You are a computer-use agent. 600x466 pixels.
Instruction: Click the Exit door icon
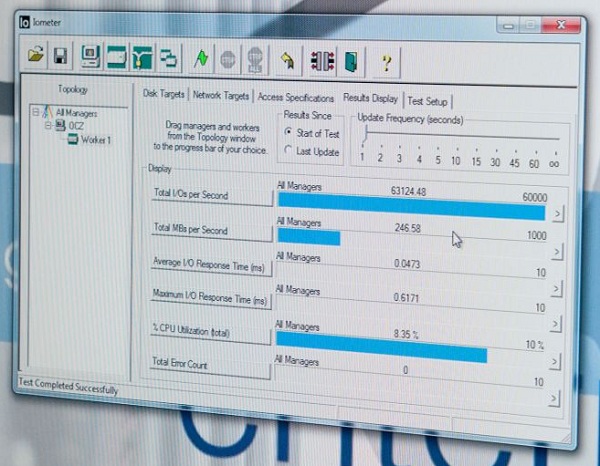tap(351, 64)
